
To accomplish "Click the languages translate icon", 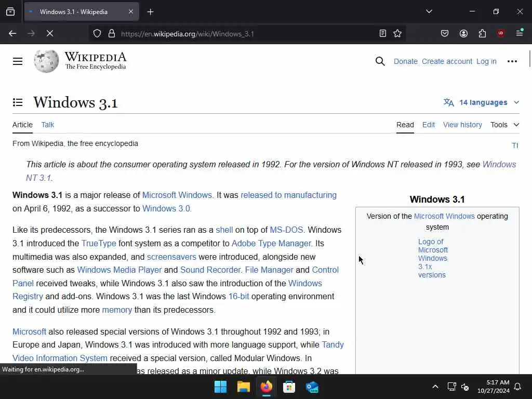I will 448,102.
